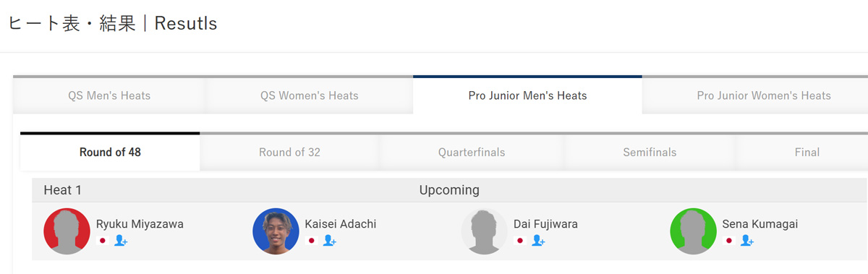Image resolution: width=868 pixels, height=274 pixels.
Task: Click Japan flag under Sena Kumagai
Action: 728,241
